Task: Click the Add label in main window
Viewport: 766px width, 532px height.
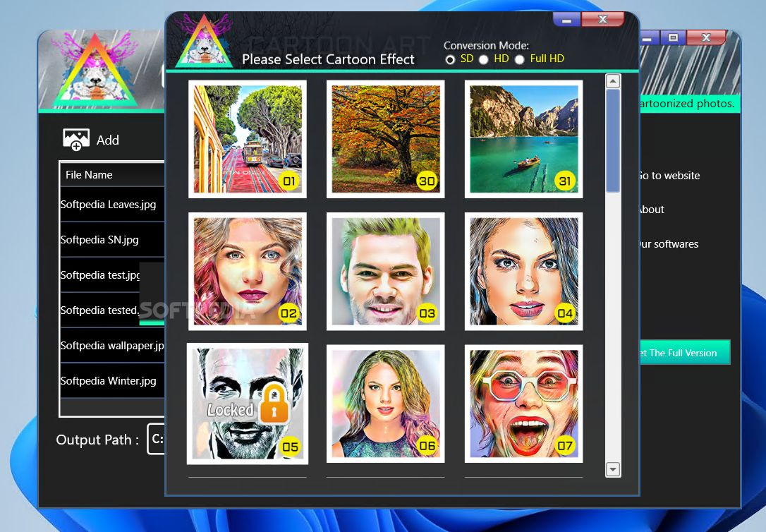Action: [x=107, y=140]
